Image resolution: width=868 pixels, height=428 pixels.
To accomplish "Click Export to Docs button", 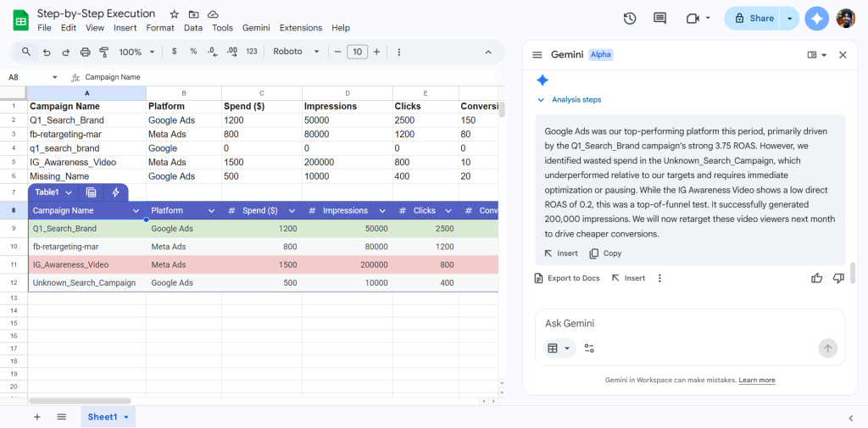I will pos(566,278).
